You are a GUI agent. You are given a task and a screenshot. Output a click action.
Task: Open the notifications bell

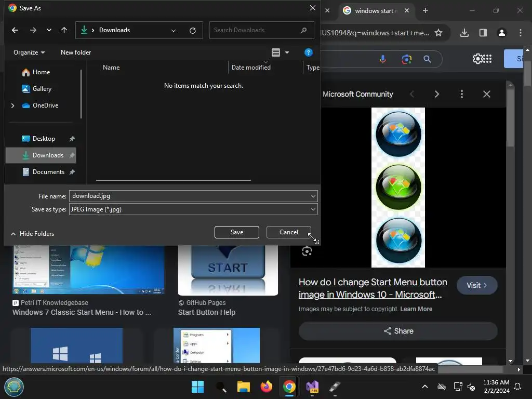(517, 387)
